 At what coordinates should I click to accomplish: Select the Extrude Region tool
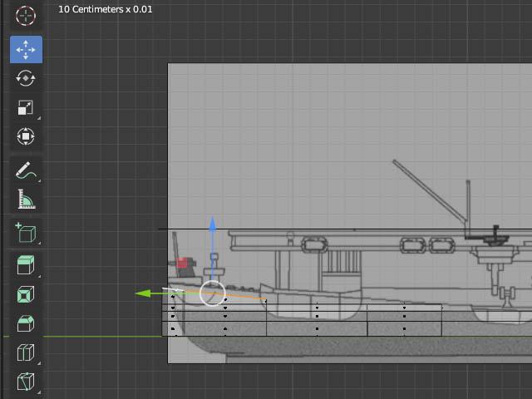click(x=26, y=265)
